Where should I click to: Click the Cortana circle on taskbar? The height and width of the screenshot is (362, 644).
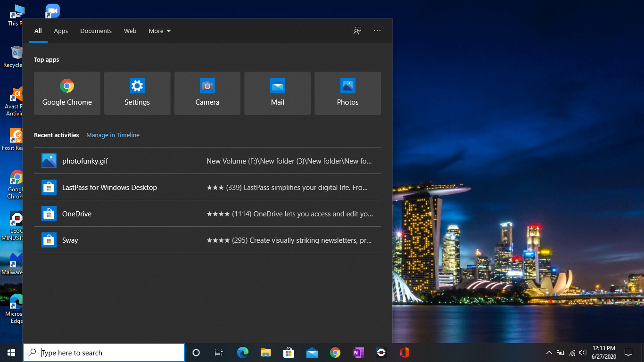(196, 353)
